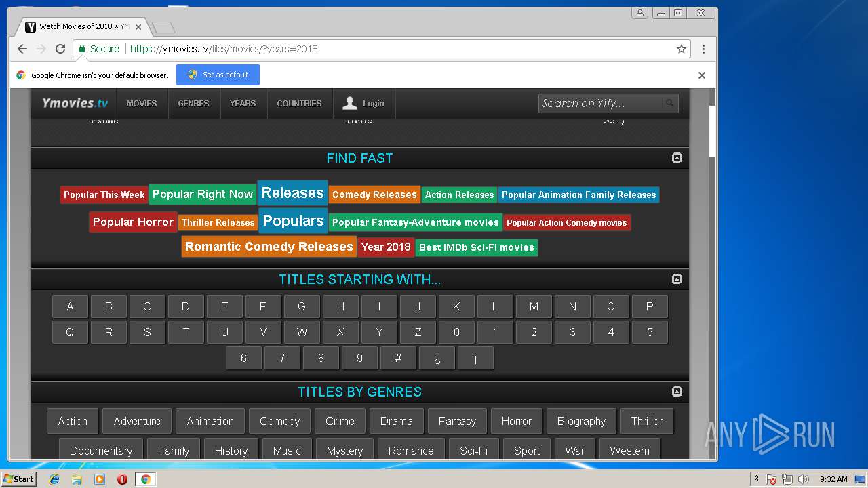Viewport: 868px width, 488px height.
Task: Click the Login link
Action: (x=373, y=103)
